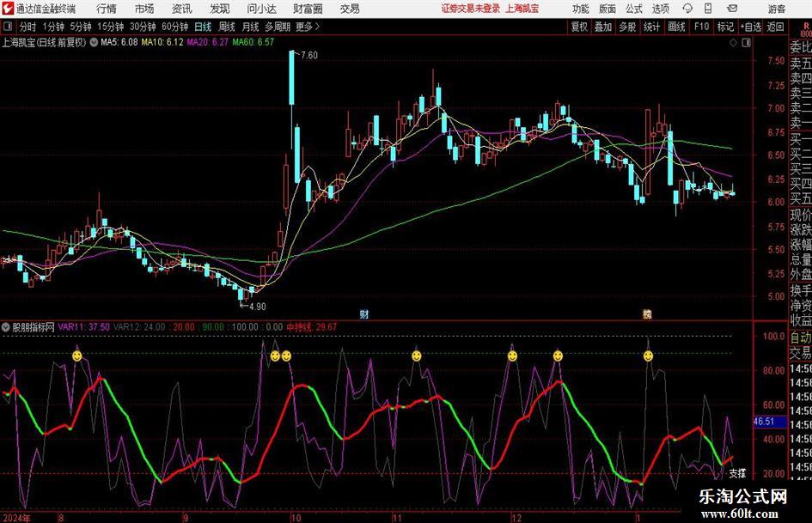This screenshot has height=523, width=812.
Task: Expand the 股朋指标网 indicator dropdown
Action: point(6,327)
